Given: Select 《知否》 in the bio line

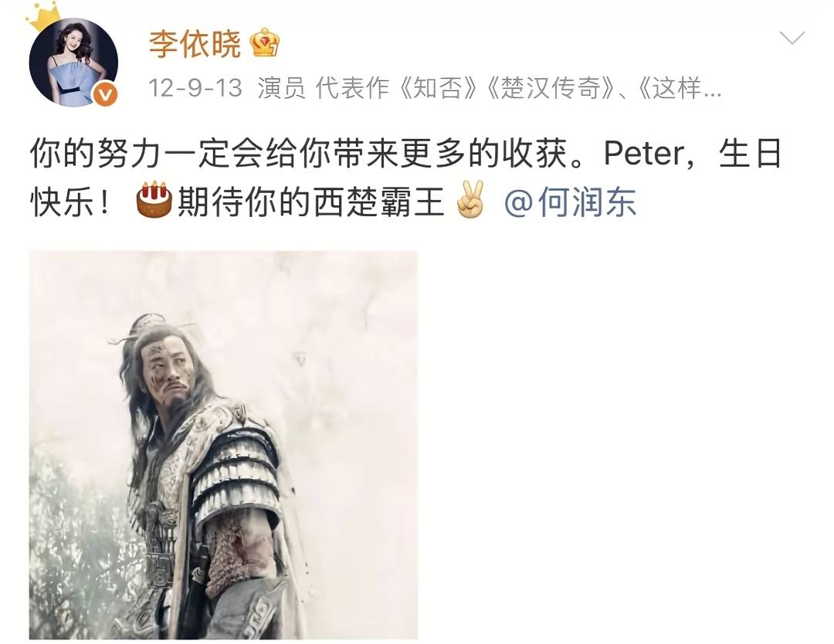Looking at the screenshot, I should pyautogui.click(x=439, y=88).
